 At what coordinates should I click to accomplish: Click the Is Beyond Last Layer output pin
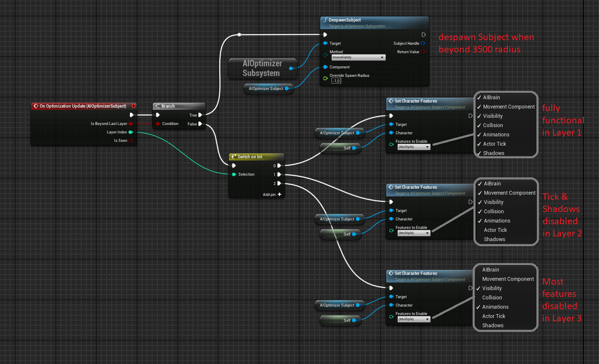point(131,124)
